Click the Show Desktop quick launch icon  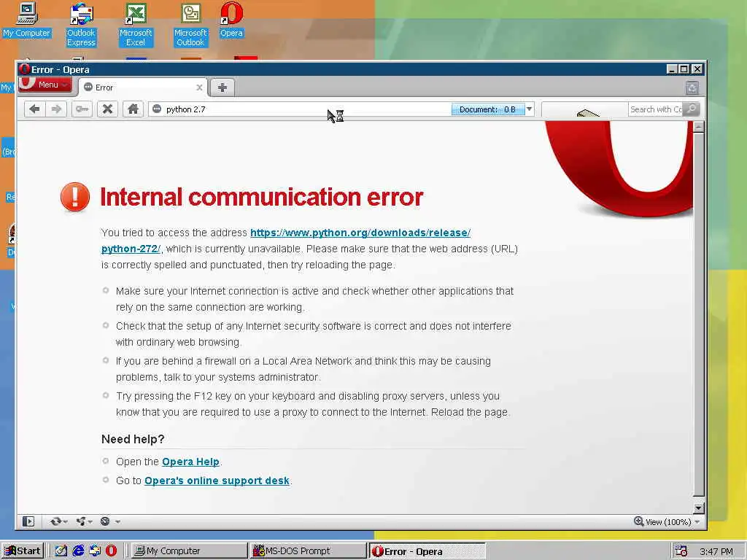point(61,551)
